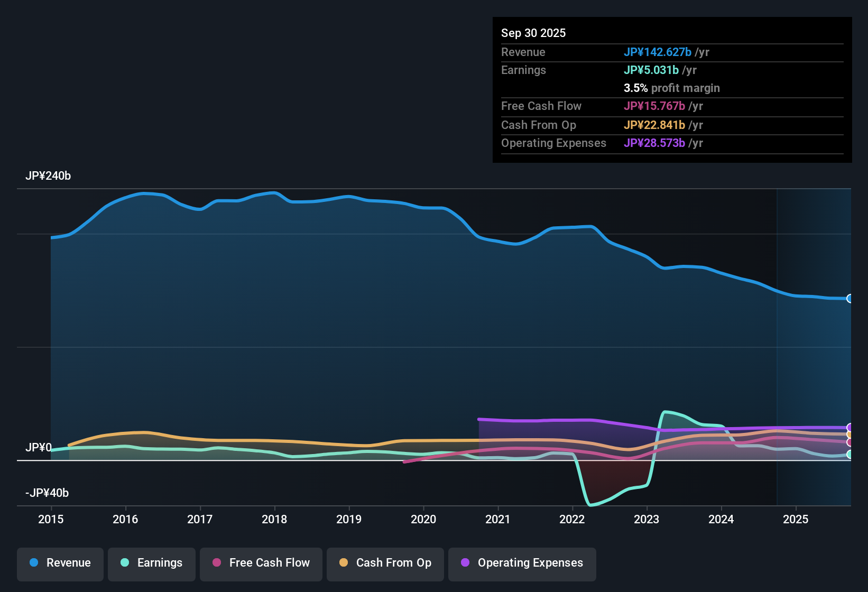The height and width of the screenshot is (592, 868).
Task: Click the Earnings endpoint marker on chart edge
Action: click(850, 454)
